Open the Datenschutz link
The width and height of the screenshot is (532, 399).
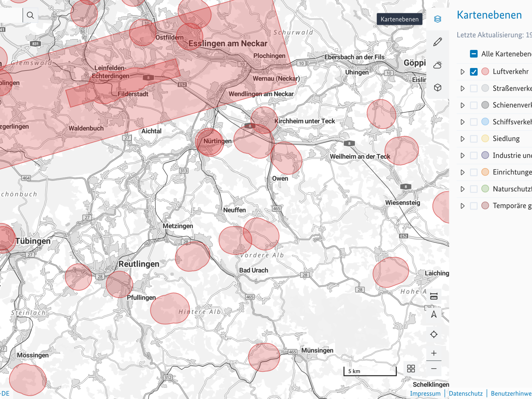(x=465, y=393)
